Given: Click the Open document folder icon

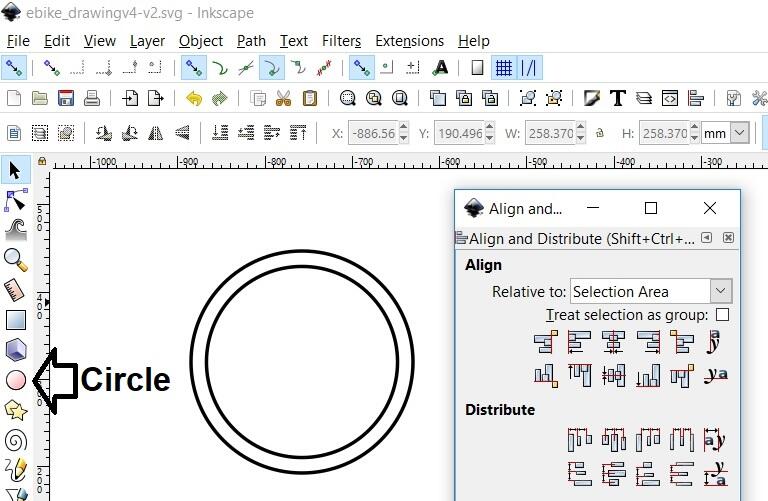Looking at the screenshot, I should pos(40,98).
